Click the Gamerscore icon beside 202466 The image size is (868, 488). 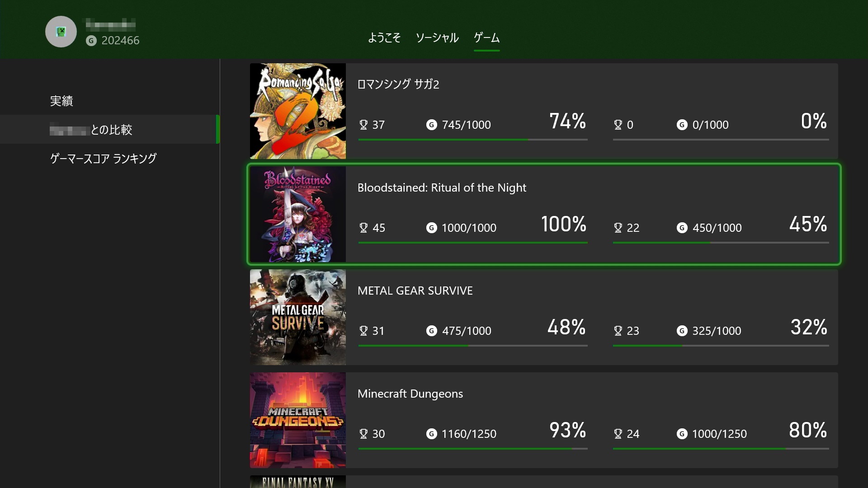coord(91,41)
